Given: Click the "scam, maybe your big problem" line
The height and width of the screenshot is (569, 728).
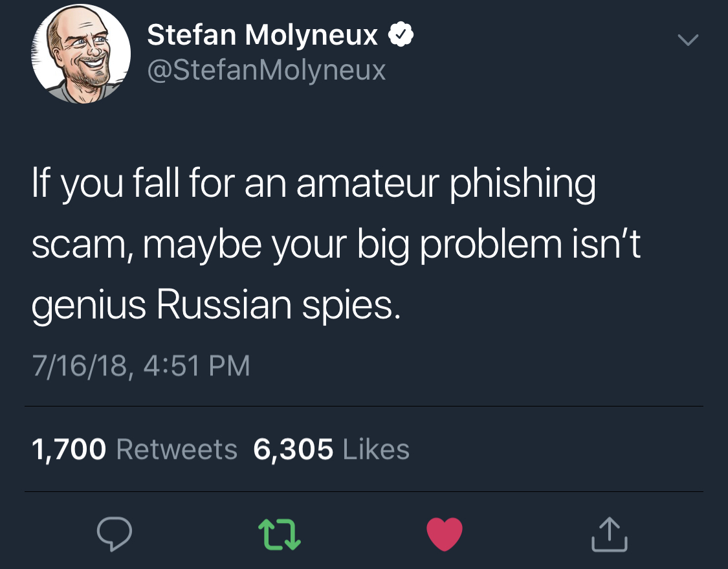Looking at the screenshot, I should pos(296,245).
